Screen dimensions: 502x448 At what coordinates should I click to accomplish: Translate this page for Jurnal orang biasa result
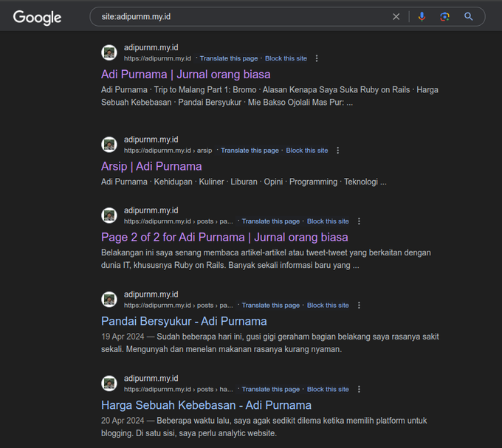pos(229,58)
